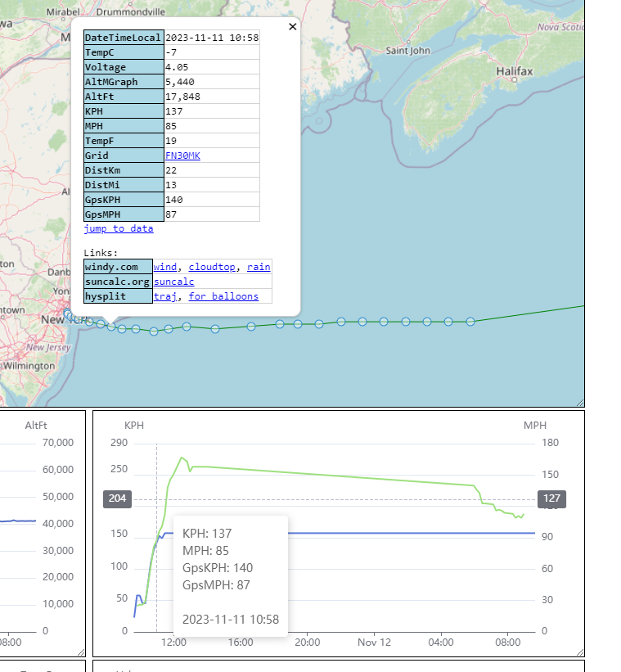Grab the map panel's bottom-right resize handle
This screenshot has height=672, width=621.
click(x=580, y=402)
